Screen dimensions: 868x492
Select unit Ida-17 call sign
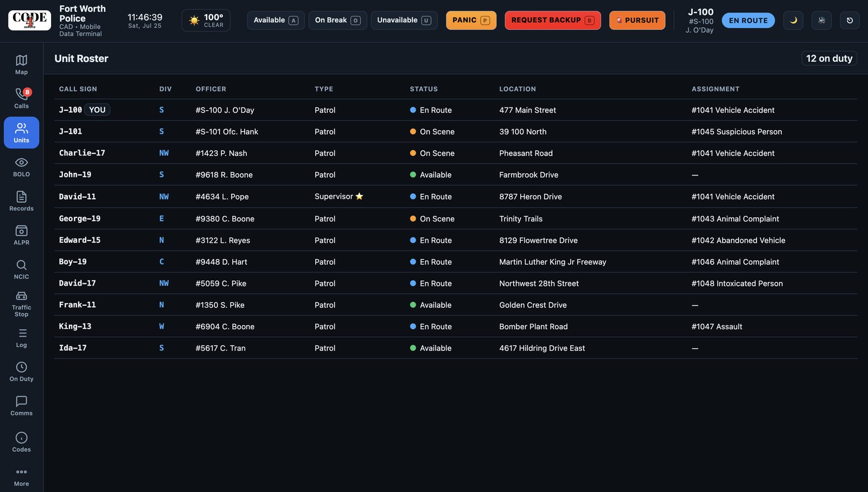73,348
